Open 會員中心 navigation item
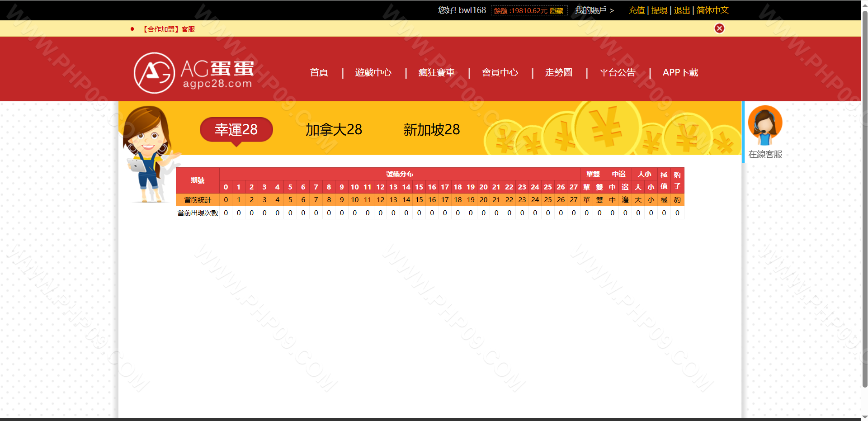Image resolution: width=868 pixels, height=421 pixels. pyautogui.click(x=500, y=72)
